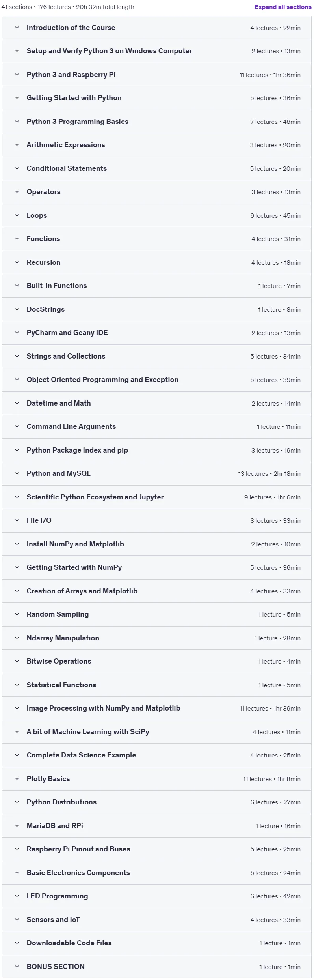Expand the Image Processing with NumPy and Matplotlib section

click(x=156, y=708)
